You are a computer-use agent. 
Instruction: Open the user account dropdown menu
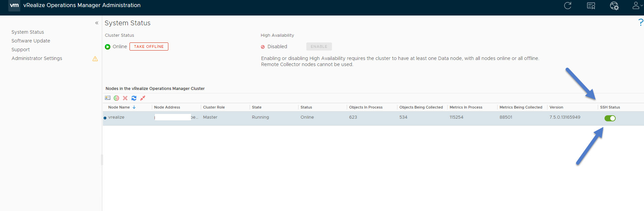[x=637, y=6]
